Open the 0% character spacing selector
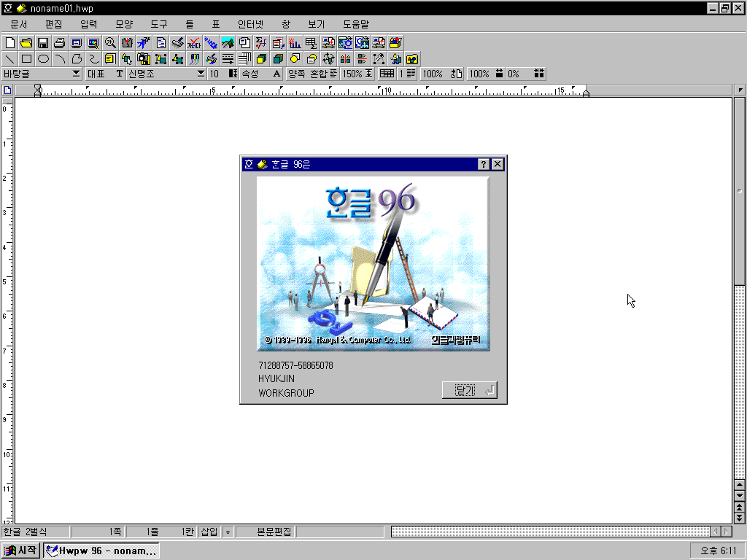 pos(525,74)
